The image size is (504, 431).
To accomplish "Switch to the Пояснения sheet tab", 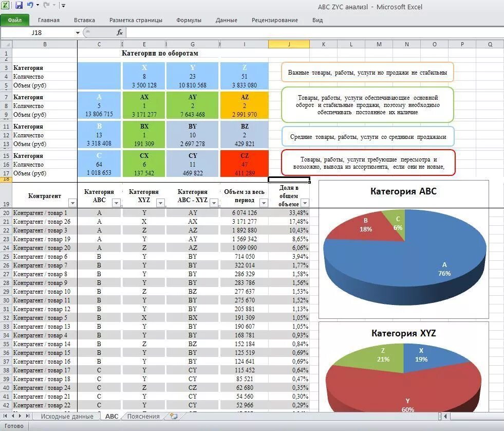I will (x=143, y=416).
